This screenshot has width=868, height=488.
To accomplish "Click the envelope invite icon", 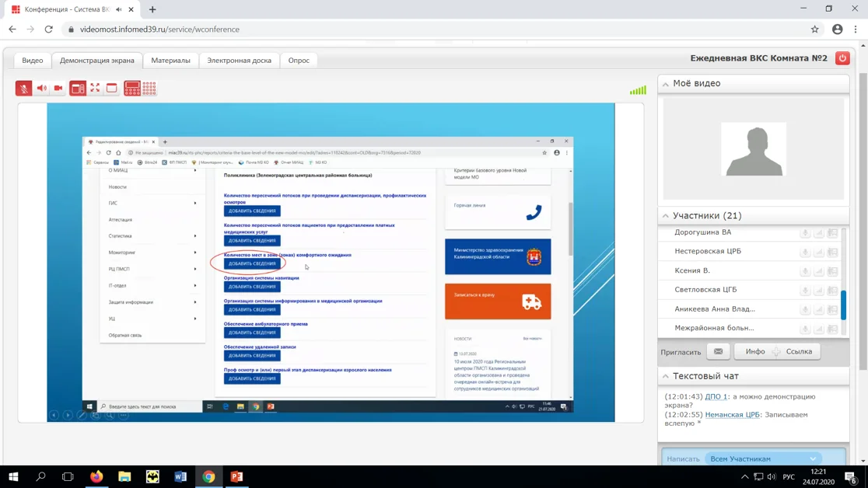I will coord(718,352).
